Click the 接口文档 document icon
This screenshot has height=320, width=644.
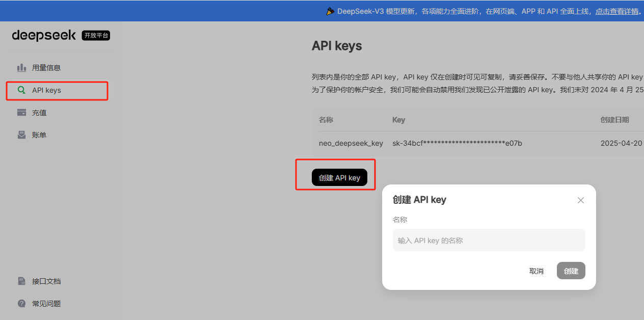pos(21,281)
